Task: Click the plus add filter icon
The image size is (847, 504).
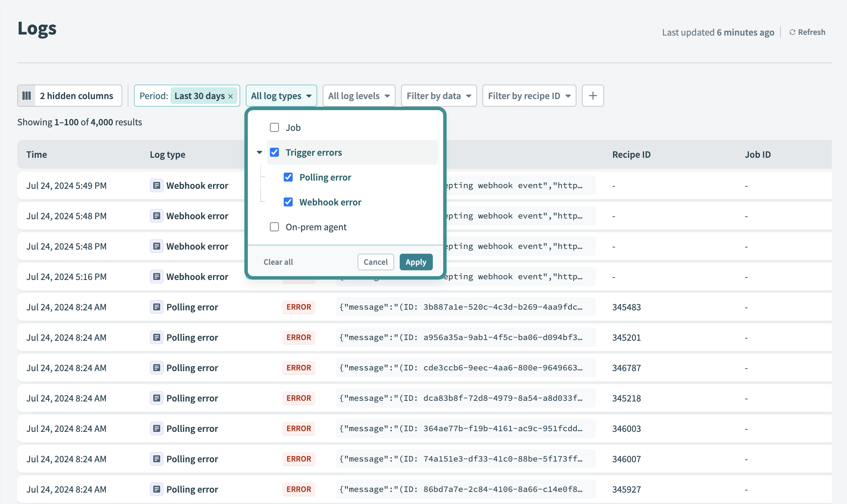Action: tap(593, 96)
